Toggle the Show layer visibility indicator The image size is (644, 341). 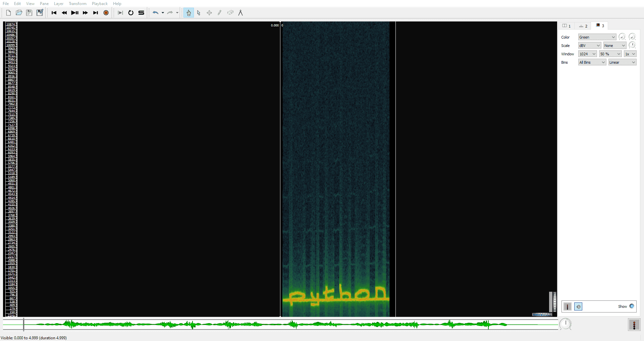click(632, 306)
